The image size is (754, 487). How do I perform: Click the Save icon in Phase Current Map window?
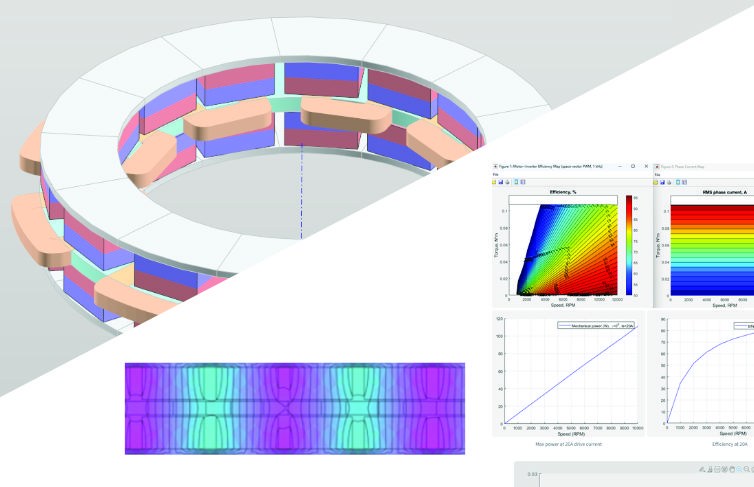pos(662,182)
